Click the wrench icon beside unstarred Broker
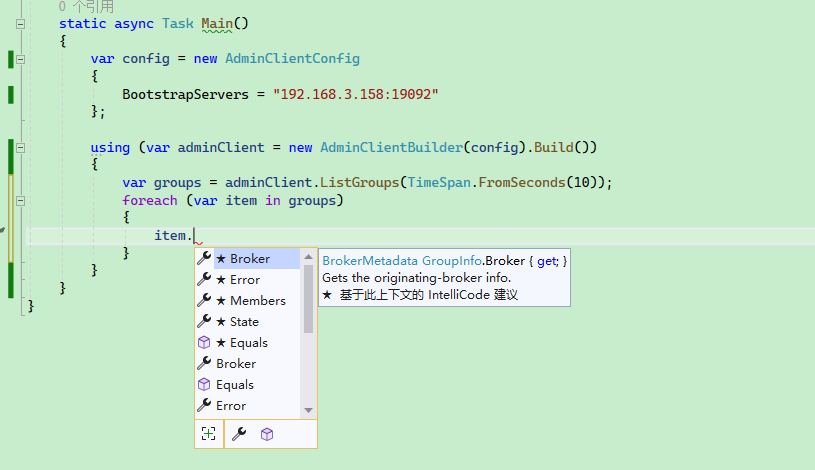815x470 pixels. pyautogui.click(x=204, y=364)
